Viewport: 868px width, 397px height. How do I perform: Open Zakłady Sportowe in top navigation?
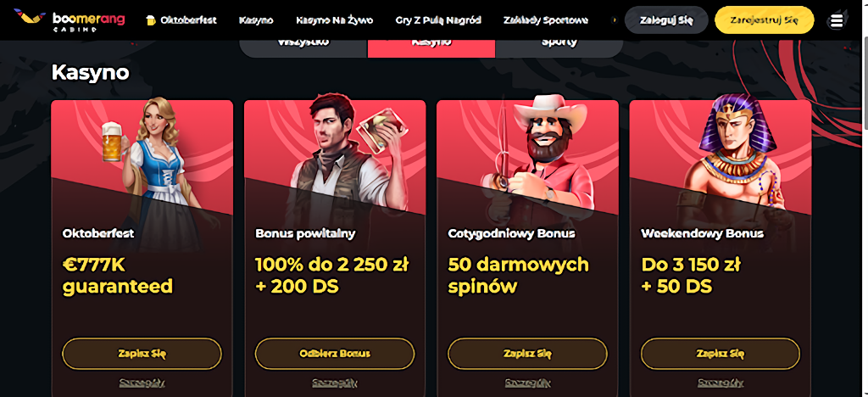click(545, 20)
